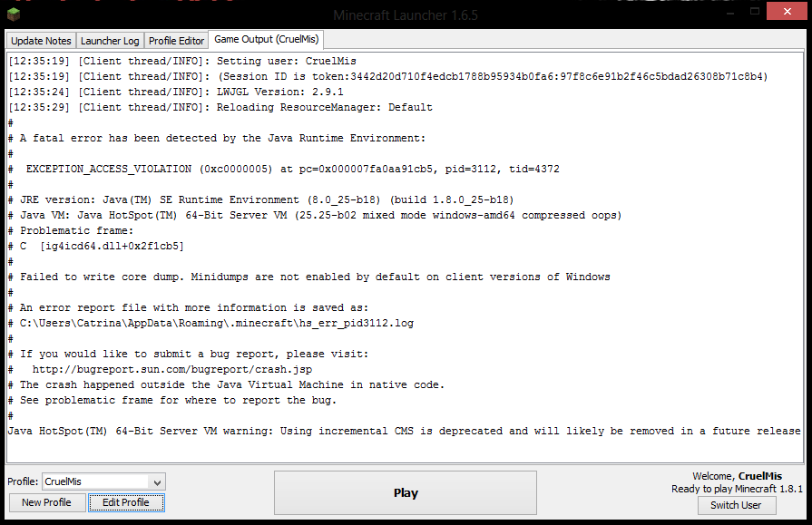812x525 pixels.
Task: Click the bugreport.sun.com crash.jsp URL
Action: (172, 370)
